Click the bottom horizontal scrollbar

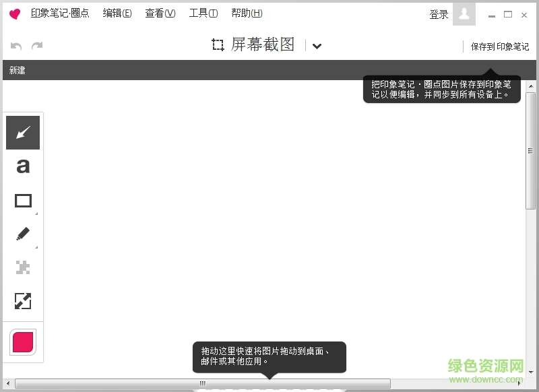pyautogui.click(x=202, y=382)
